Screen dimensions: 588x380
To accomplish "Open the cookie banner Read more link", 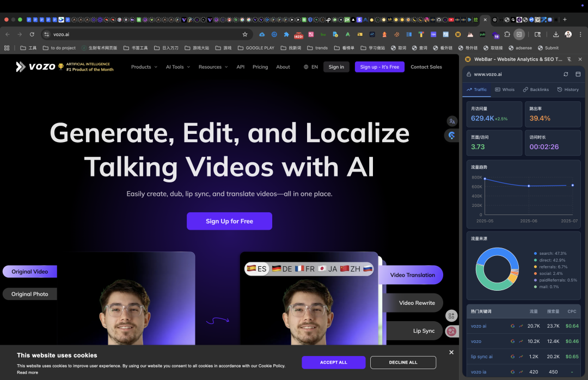I will [27, 372].
